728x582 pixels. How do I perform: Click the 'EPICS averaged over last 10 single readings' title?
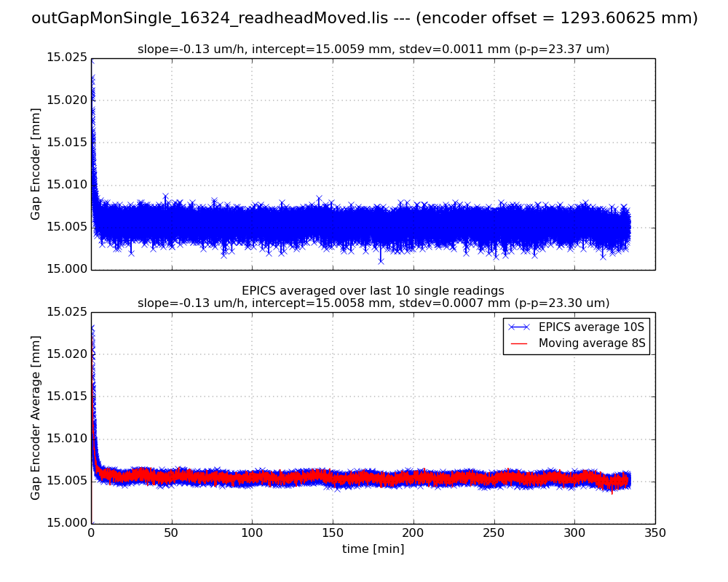point(373,291)
